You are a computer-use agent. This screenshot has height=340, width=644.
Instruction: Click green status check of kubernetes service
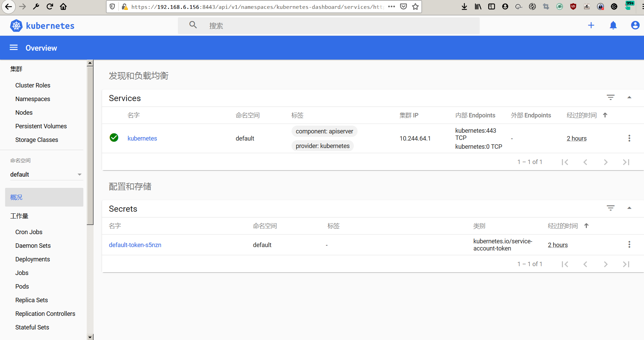[x=114, y=137]
